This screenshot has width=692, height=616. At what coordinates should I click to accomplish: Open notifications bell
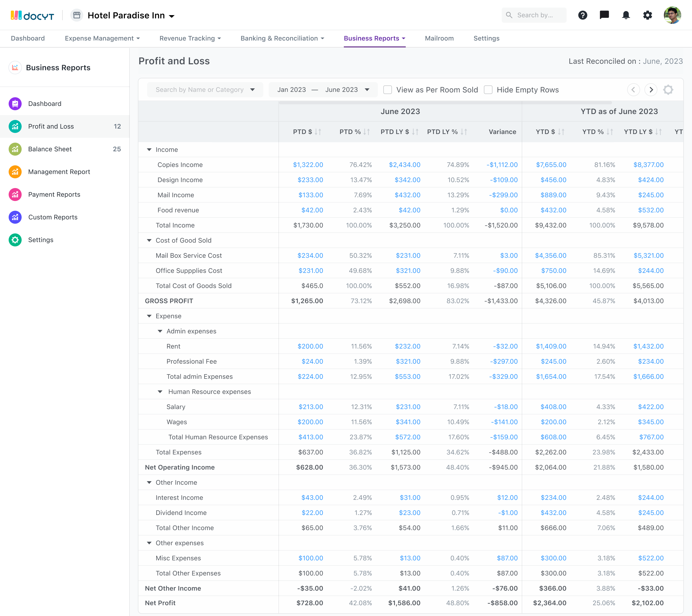[x=626, y=15]
